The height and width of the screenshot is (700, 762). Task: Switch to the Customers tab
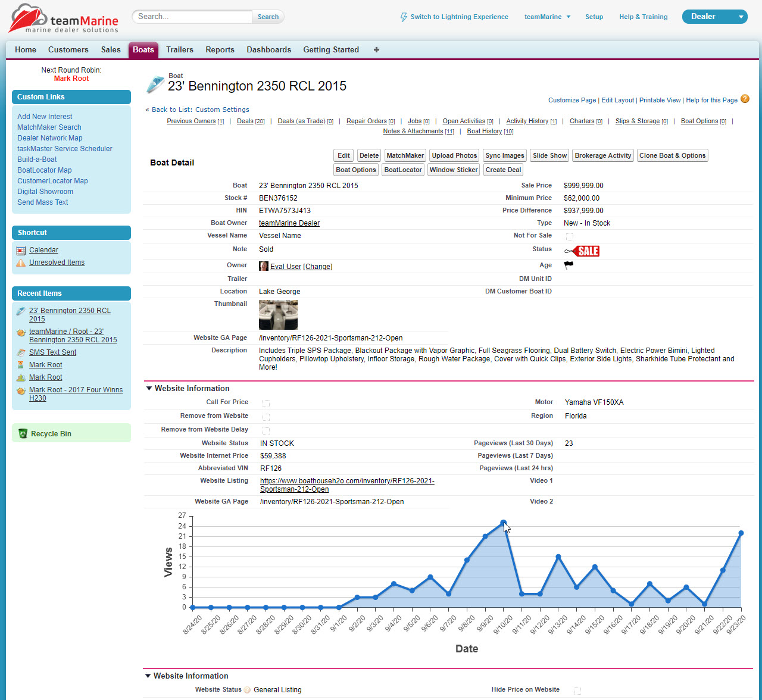point(68,50)
